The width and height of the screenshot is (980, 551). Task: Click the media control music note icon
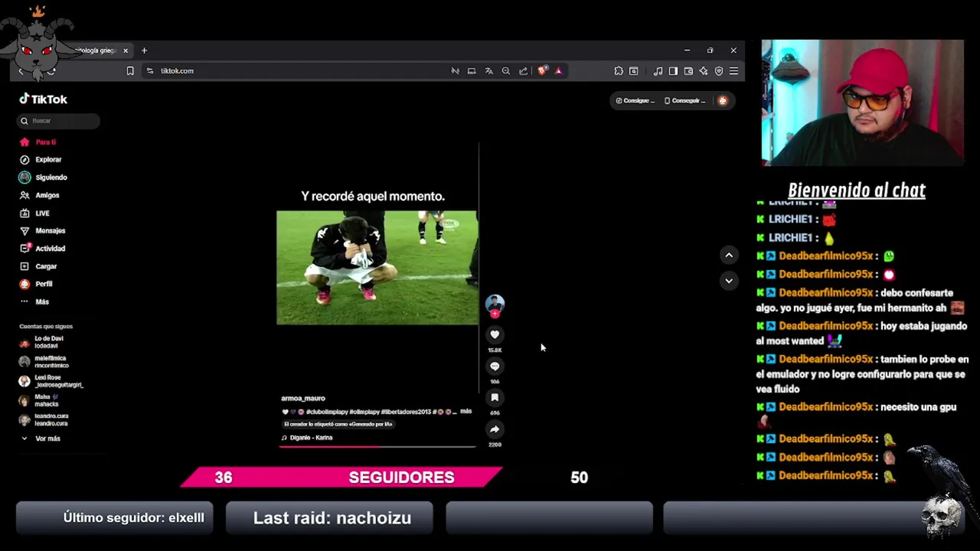658,71
